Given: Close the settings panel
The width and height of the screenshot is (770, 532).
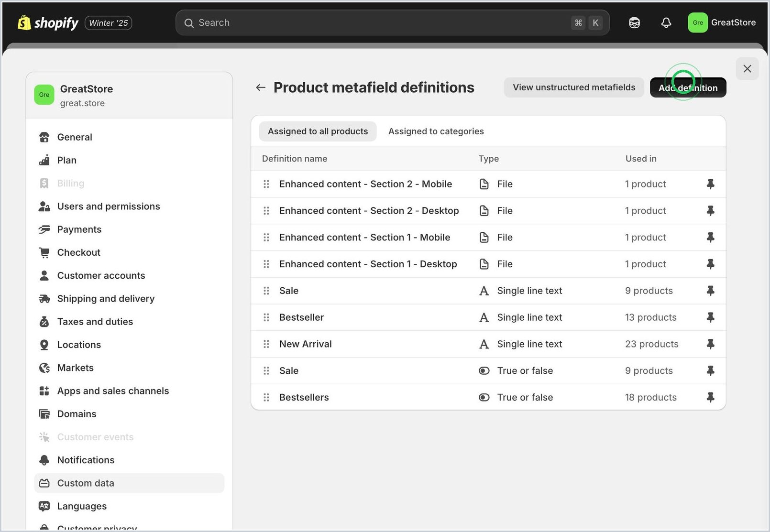Looking at the screenshot, I should [748, 69].
